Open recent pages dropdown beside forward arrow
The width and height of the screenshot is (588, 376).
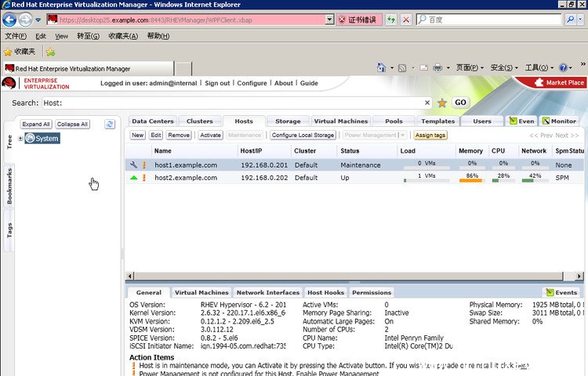(x=38, y=20)
